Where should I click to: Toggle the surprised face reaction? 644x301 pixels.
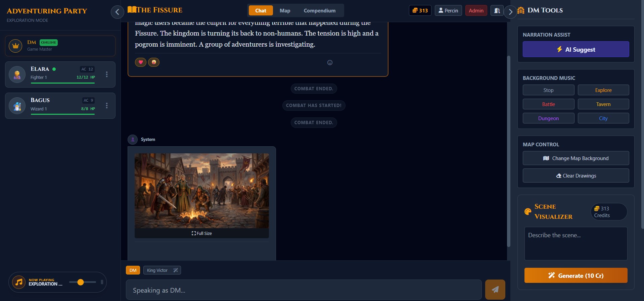154,62
